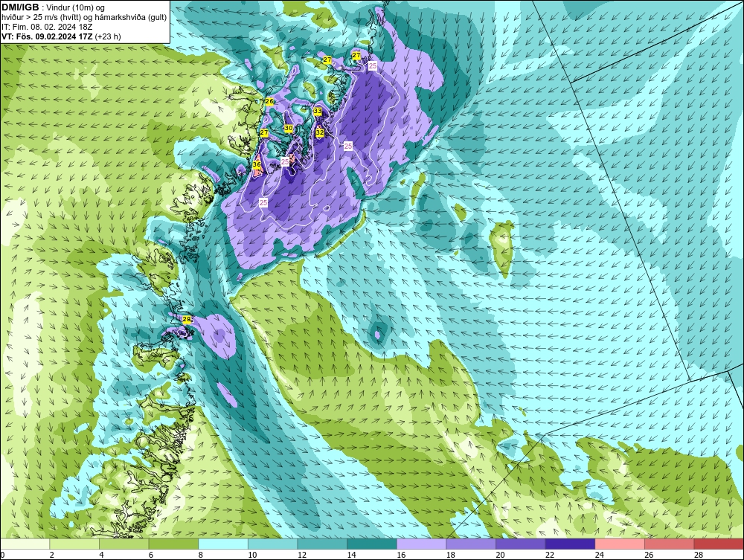Select the 16–18 m/s light lavender legend swatch
744x560 pixels.
pos(421,544)
